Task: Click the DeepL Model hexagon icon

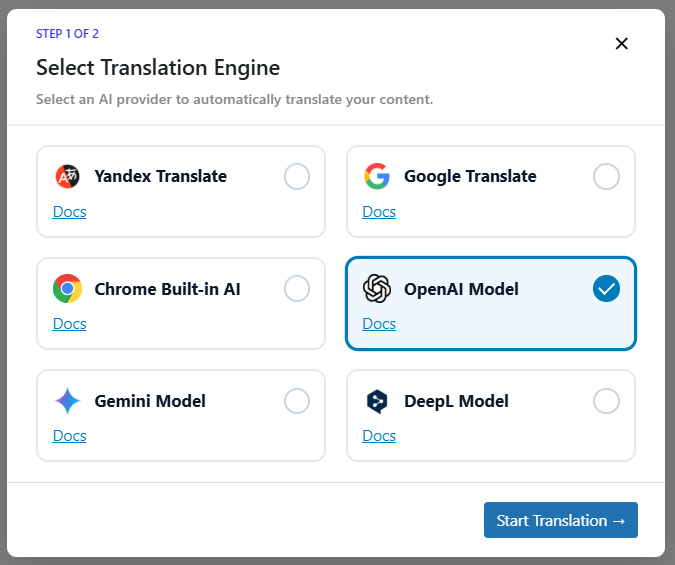Action: [377, 401]
